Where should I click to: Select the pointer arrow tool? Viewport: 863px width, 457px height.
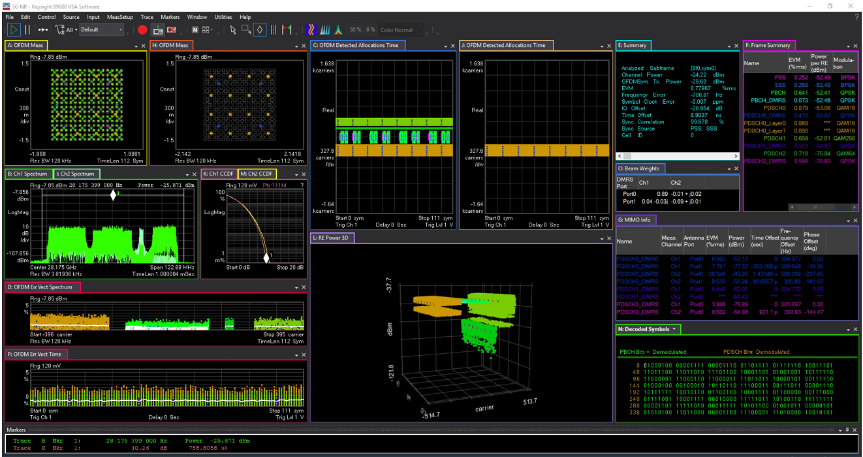click(x=233, y=30)
